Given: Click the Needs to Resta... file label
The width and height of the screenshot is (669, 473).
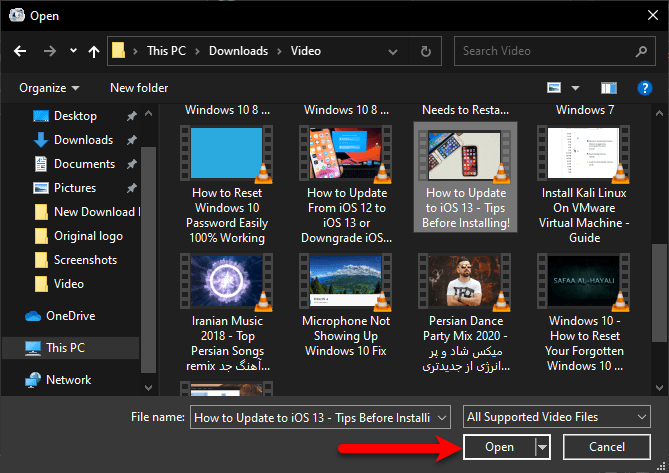Looking at the screenshot, I should pos(465,110).
